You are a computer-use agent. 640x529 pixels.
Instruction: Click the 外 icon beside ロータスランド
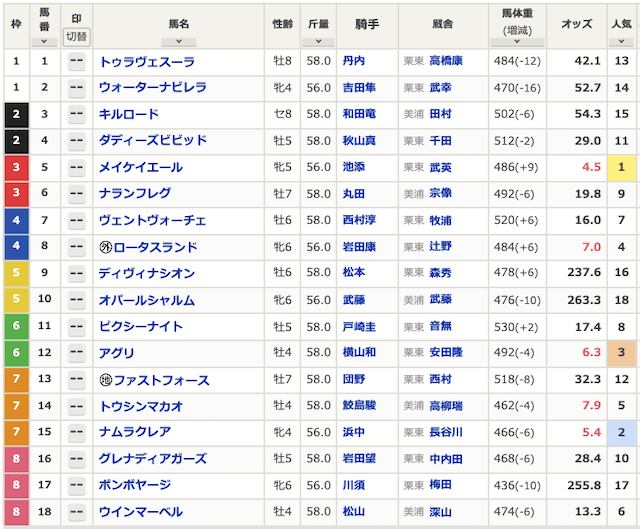[106, 247]
